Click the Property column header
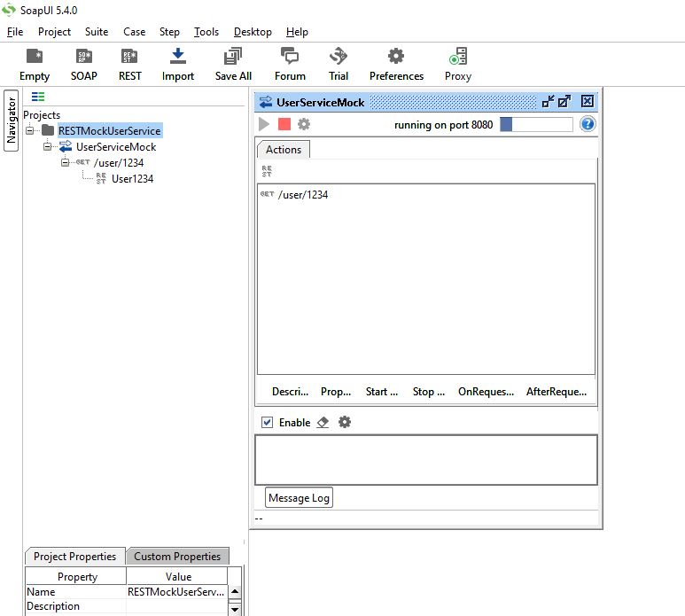 pyautogui.click(x=76, y=577)
